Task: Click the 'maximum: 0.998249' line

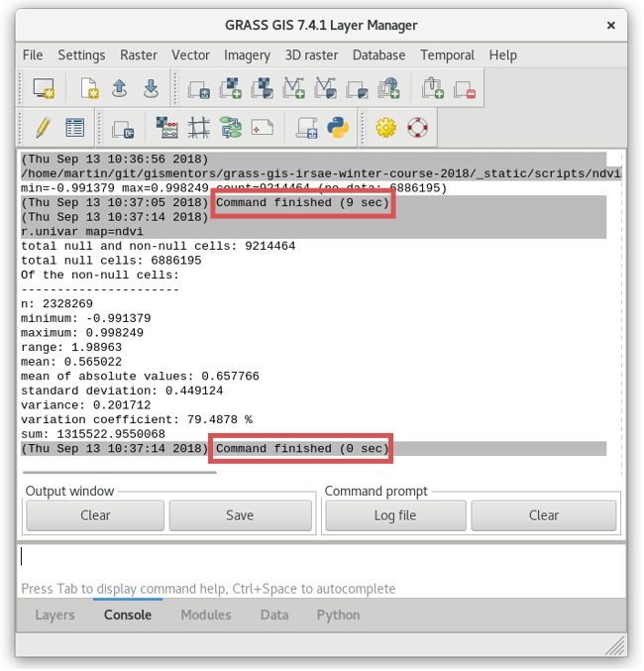Action: 82,333
